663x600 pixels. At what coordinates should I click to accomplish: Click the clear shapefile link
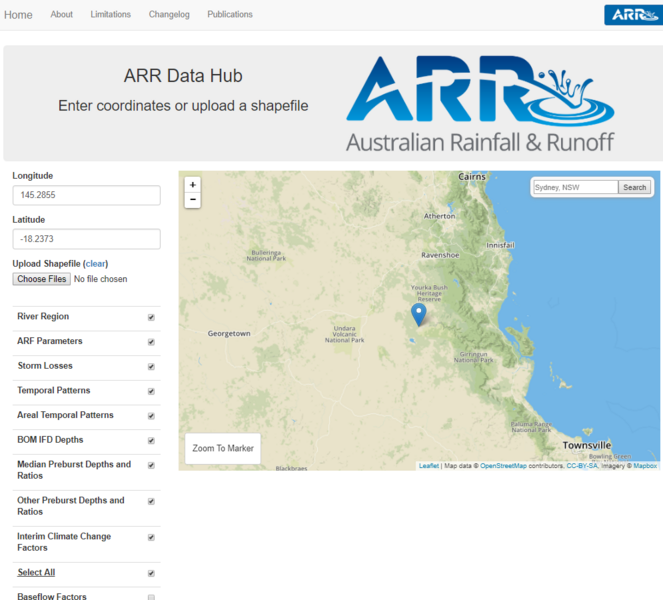(96, 263)
